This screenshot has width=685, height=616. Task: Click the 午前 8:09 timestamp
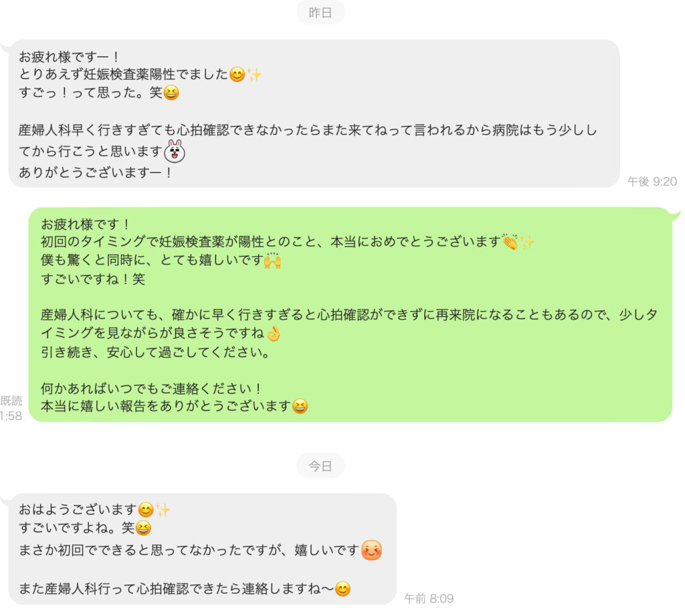point(429,598)
